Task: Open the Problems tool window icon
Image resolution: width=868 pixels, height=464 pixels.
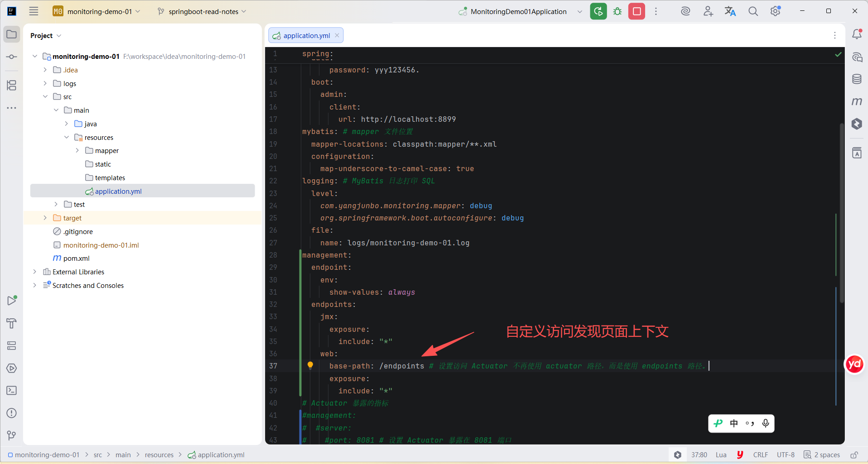Action: [12, 413]
